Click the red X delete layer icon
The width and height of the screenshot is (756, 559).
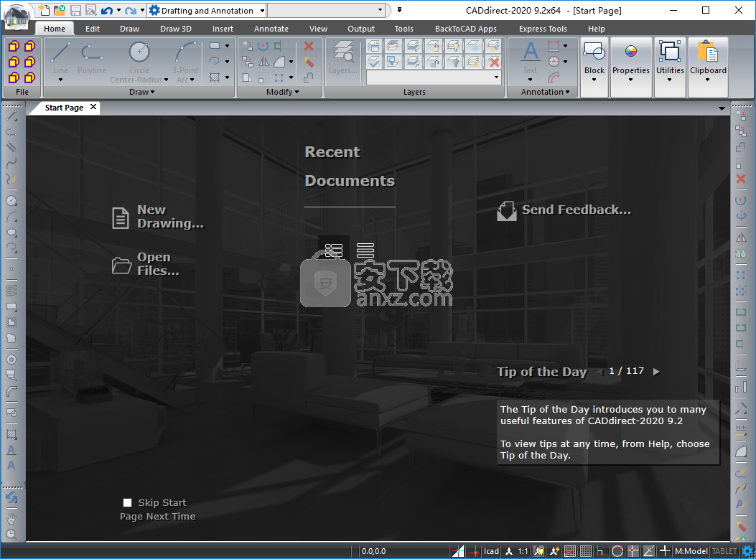494,62
